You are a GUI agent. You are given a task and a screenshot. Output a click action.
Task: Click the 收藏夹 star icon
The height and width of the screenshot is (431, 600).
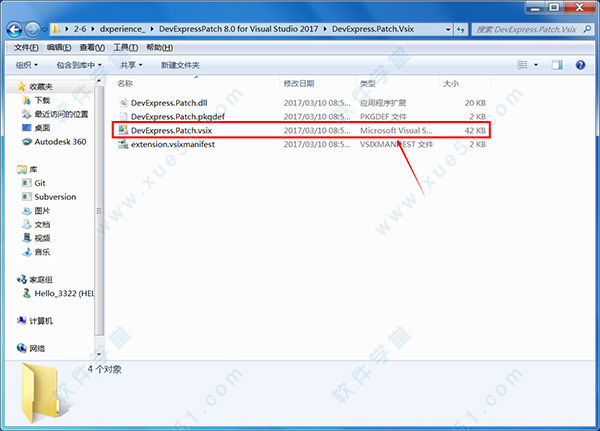tap(22, 87)
